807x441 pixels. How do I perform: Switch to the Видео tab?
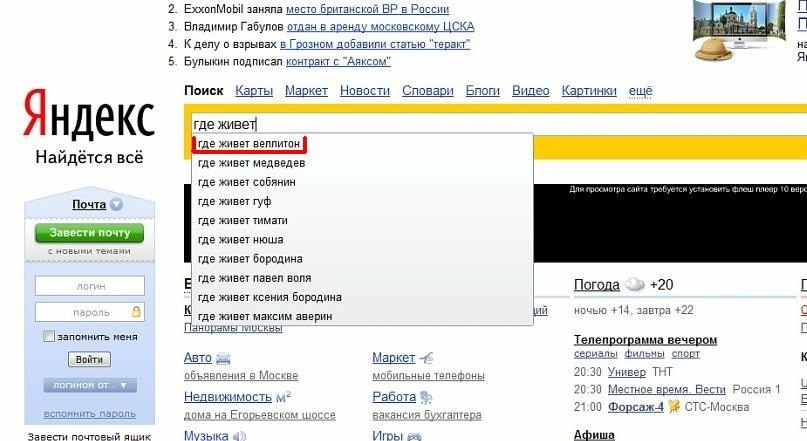click(531, 91)
